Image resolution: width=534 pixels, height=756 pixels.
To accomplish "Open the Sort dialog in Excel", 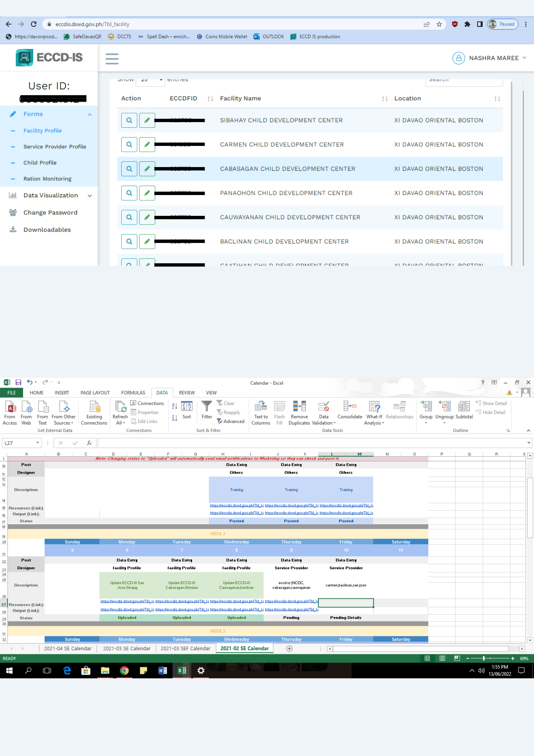I will pos(187,410).
